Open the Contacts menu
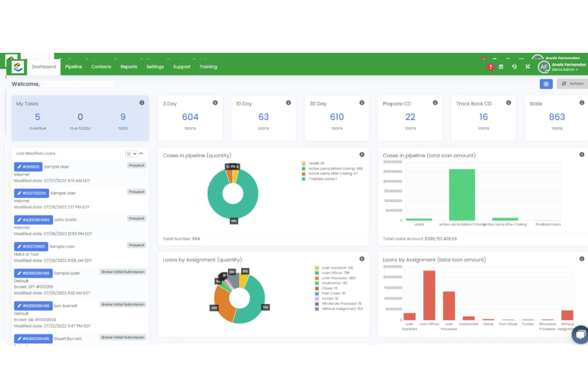The width and height of the screenshot is (588, 392). (101, 67)
